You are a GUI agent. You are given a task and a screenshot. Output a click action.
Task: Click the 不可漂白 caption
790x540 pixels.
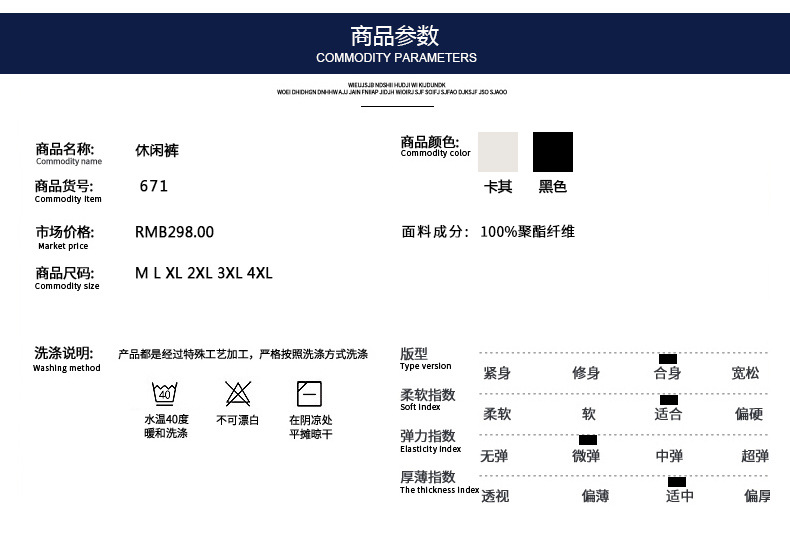point(238,420)
